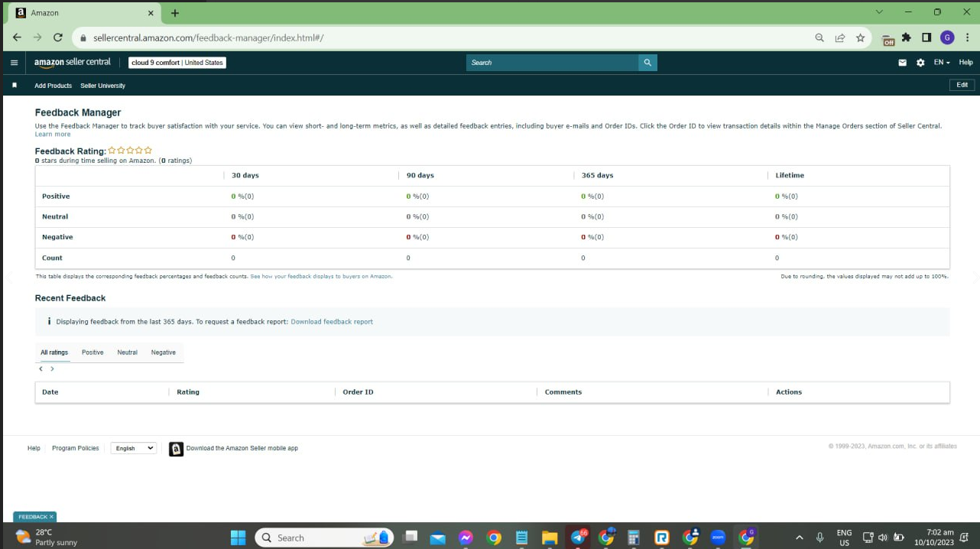980x549 pixels.
Task: Open the English language selector in footer
Action: (x=134, y=448)
